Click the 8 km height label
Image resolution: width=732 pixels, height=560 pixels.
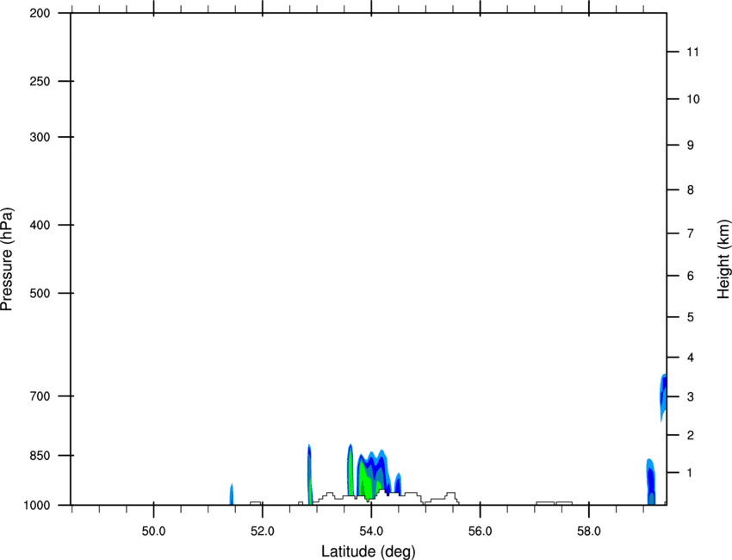691,190
